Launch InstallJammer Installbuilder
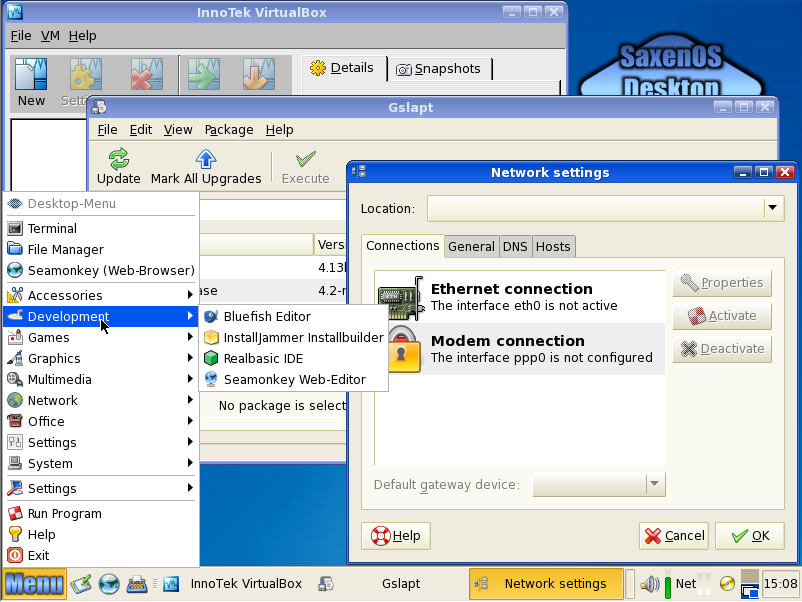This screenshot has width=802, height=602. click(x=293, y=338)
